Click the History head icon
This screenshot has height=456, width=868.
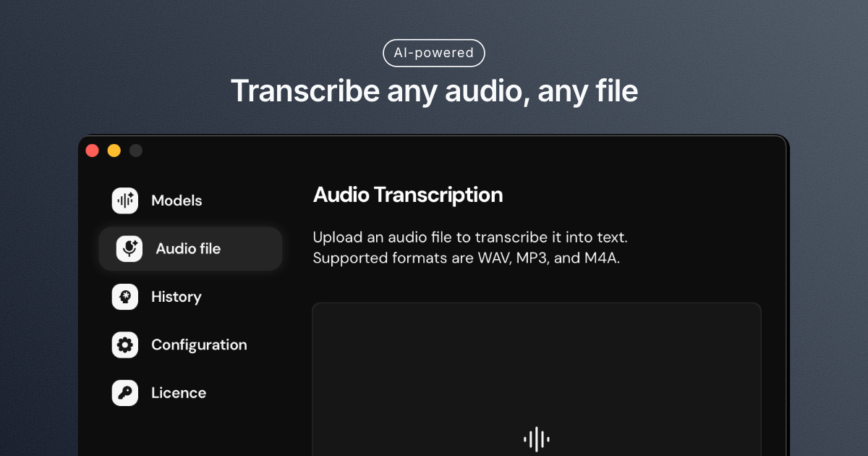[x=125, y=297]
